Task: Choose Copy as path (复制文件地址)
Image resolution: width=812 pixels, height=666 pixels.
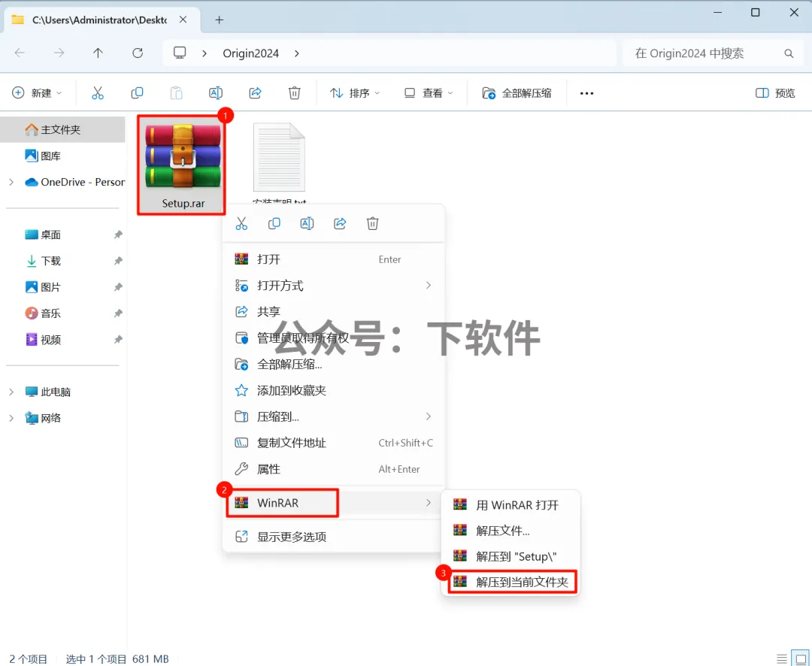Action: [x=334, y=443]
